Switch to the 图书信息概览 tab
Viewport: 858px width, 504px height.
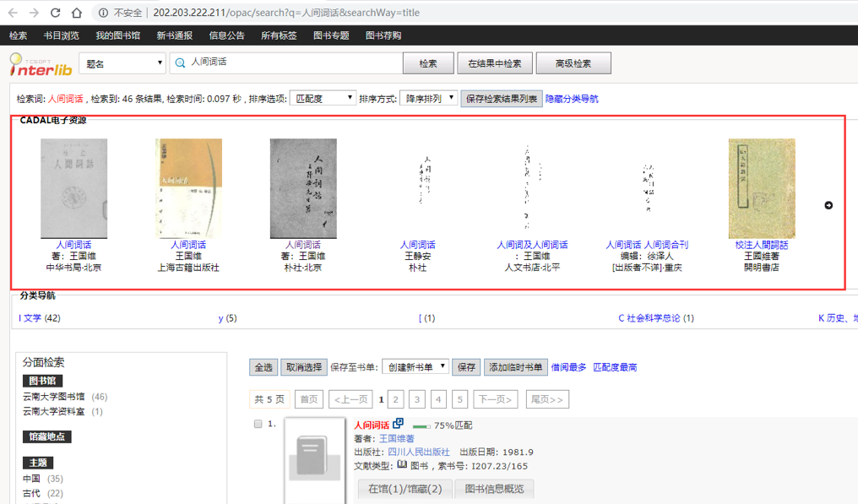click(x=494, y=489)
